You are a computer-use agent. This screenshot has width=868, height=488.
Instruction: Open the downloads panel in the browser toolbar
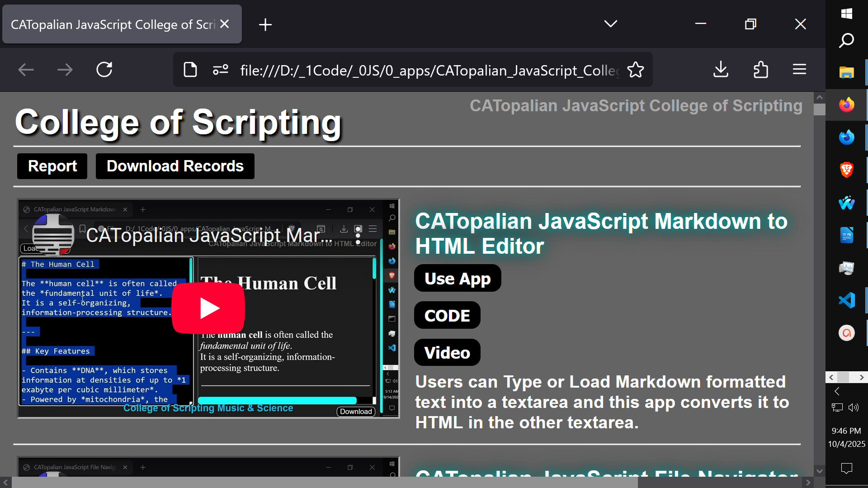tap(721, 70)
